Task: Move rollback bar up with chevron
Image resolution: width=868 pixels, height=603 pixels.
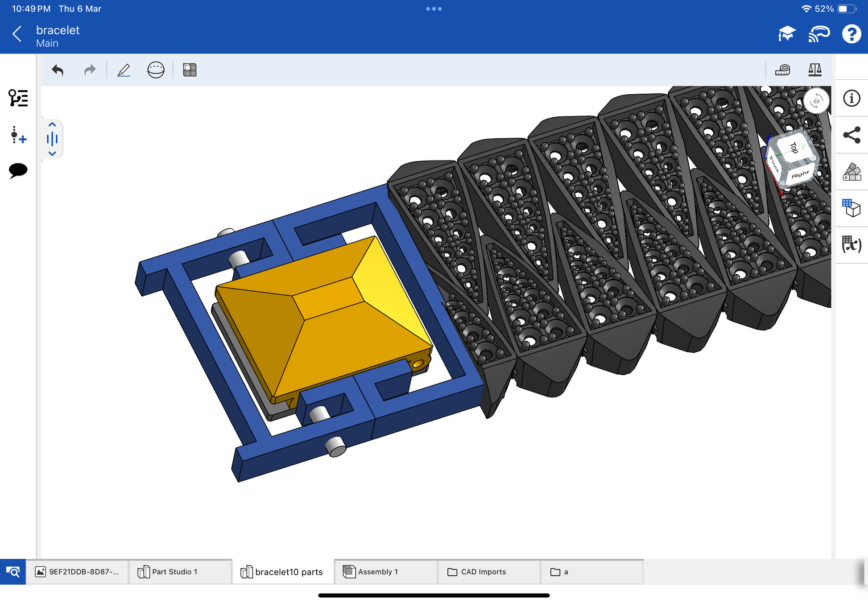Action: 52,124
